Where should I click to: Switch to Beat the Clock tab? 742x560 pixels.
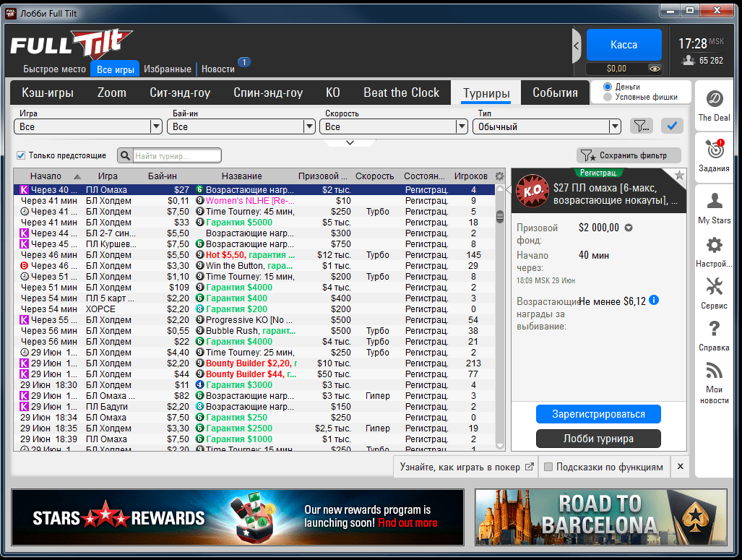tap(401, 92)
